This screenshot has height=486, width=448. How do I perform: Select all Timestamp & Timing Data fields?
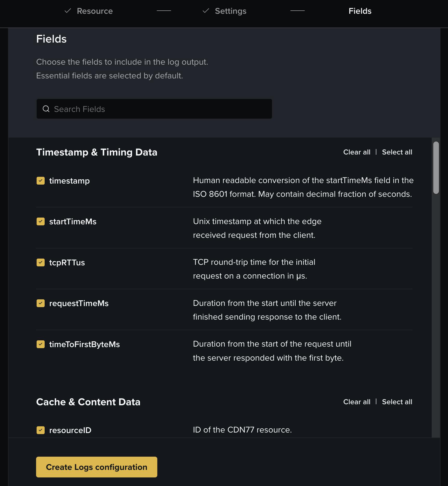pos(397,152)
